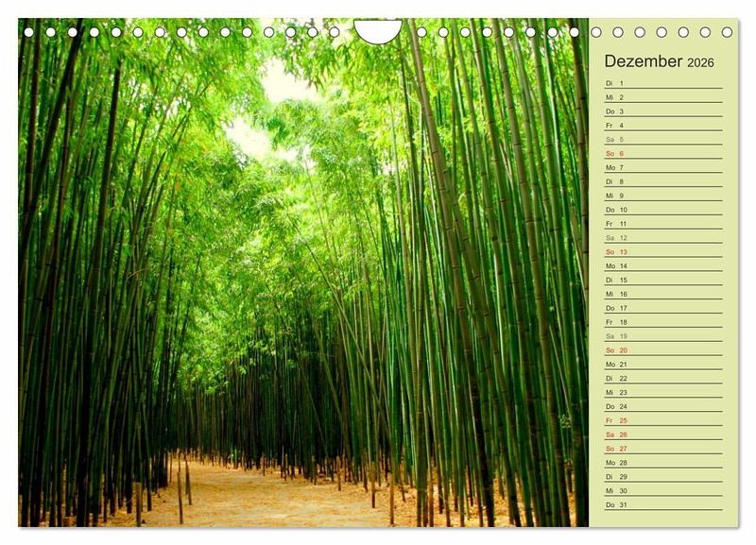The image size is (756, 545).
Task: Click the red Sa 26 holiday entry
Action: coord(616,434)
